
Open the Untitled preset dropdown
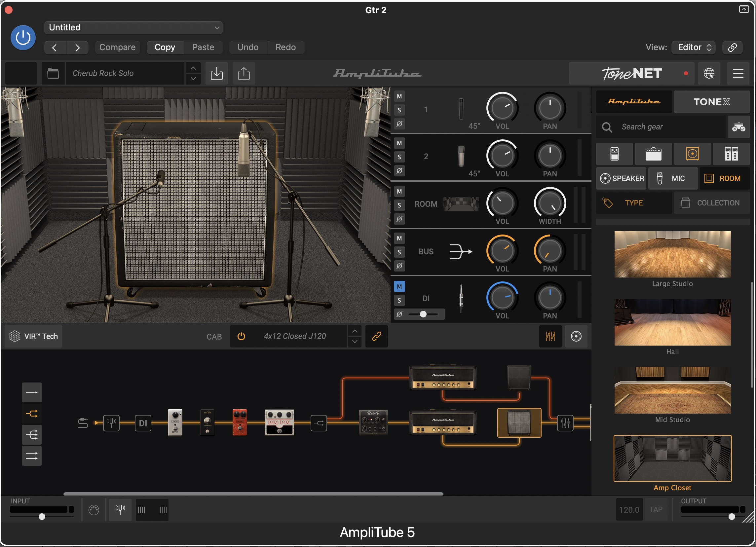(133, 28)
